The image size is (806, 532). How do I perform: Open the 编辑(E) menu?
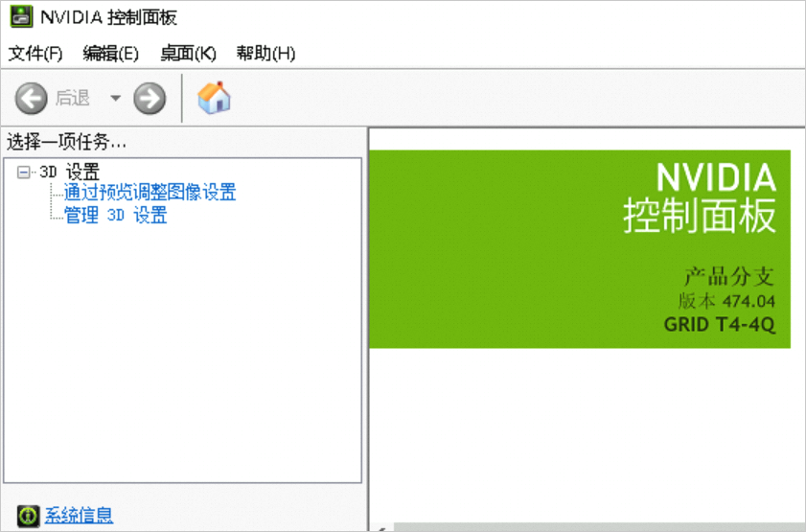(110, 53)
